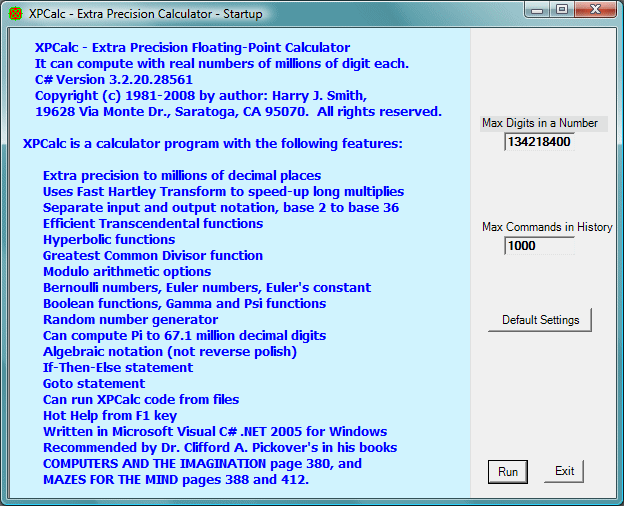624x506 pixels.
Task: Restore defaults with Default Settings button
Action: pos(540,320)
